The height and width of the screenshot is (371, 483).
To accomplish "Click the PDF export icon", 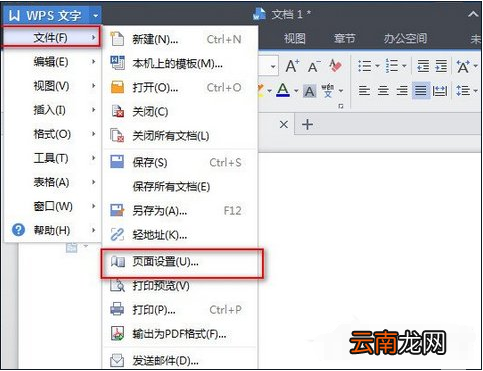I will [x=117, y=334].
